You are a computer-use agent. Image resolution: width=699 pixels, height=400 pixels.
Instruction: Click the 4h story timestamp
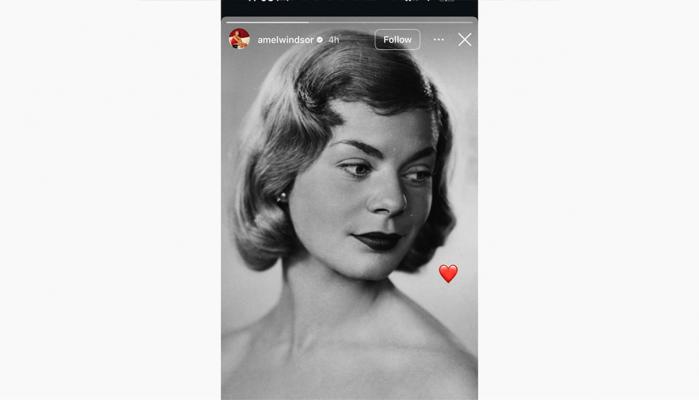[334, 40]
